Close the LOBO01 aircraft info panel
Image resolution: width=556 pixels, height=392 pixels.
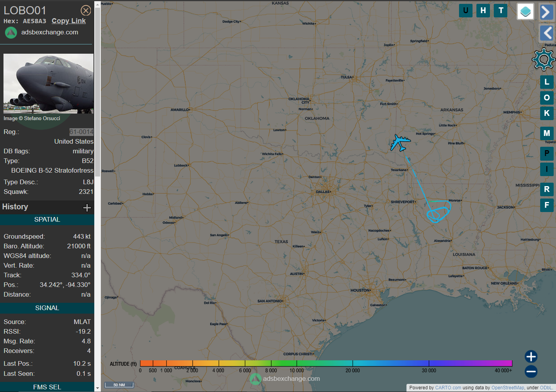pyautogui.click(x=86, y=10)
